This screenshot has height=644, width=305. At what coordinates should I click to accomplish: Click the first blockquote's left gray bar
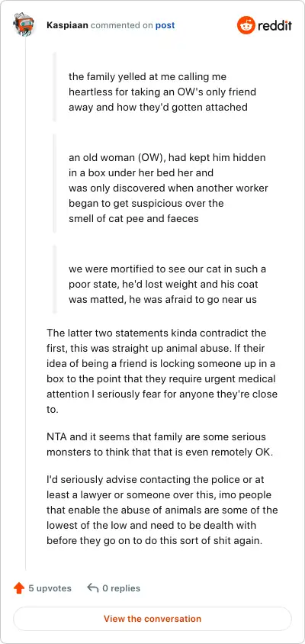pyautogui.click(x=54, y=87)
